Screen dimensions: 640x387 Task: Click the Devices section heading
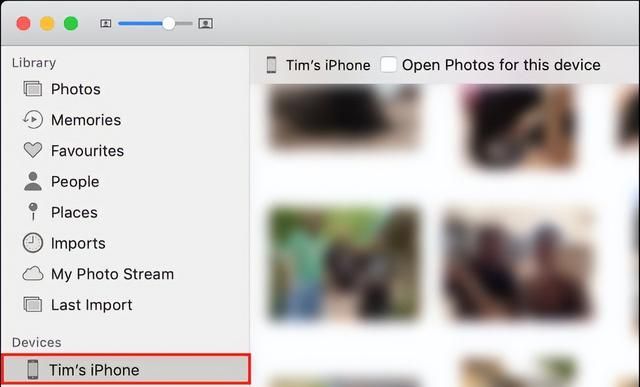37,342
